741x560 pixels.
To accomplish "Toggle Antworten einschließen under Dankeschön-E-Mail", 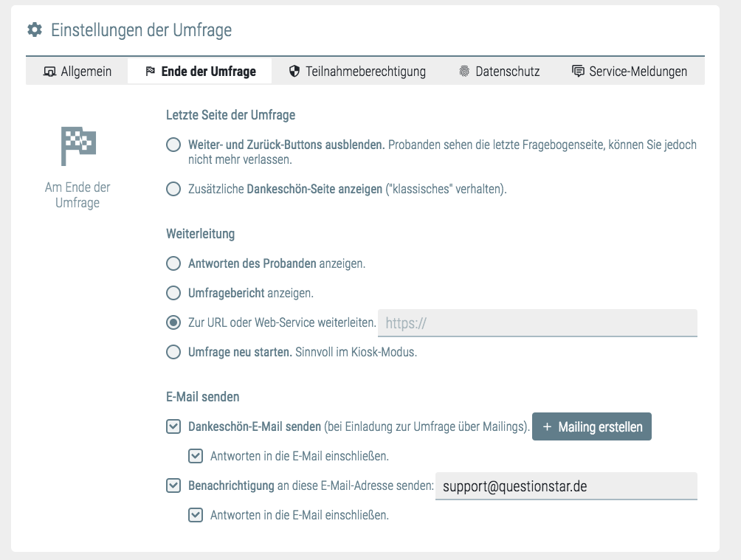I will pyautogui.click(x=196, y=456).
